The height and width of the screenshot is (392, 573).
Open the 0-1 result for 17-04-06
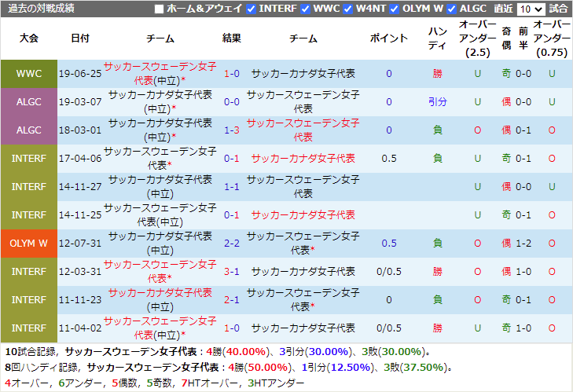[232, 159]
